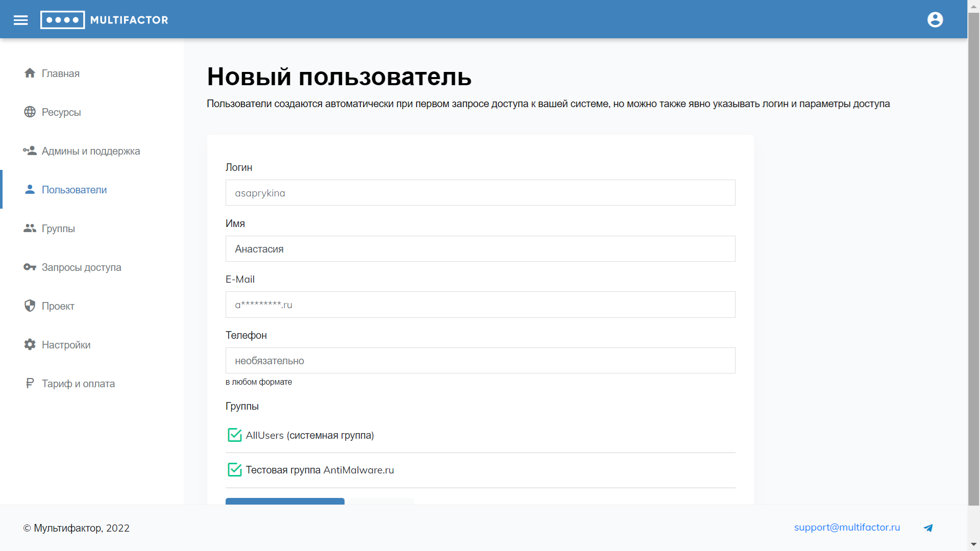Screen dimensions: 980x551
Task: Click the shield icon beside Проект
Action: pyautogui.click(x=30, y=306)
